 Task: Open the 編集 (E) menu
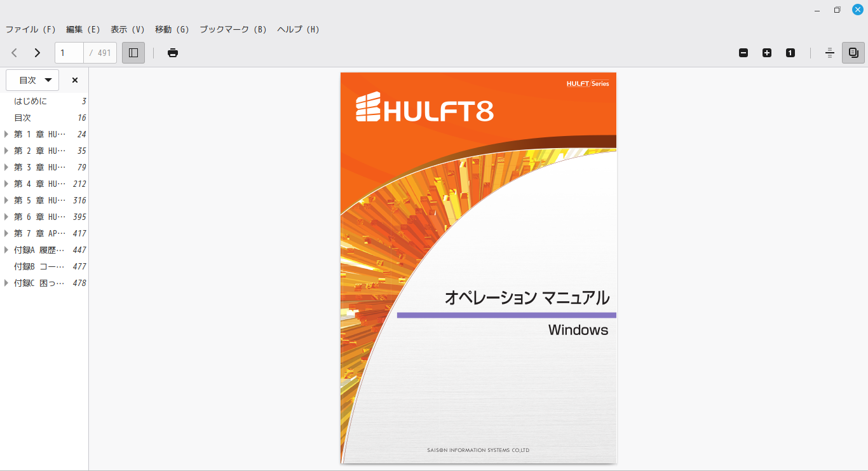[x=83, y=29]
